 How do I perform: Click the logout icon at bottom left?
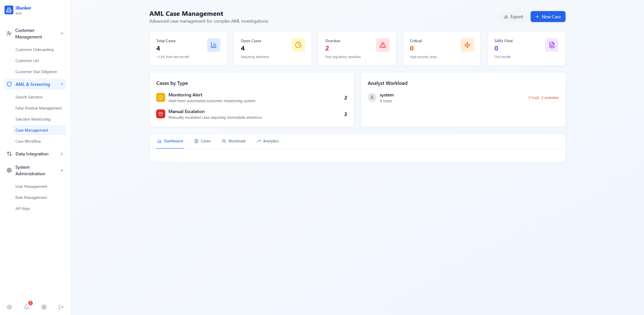click(x=61, y=307)
